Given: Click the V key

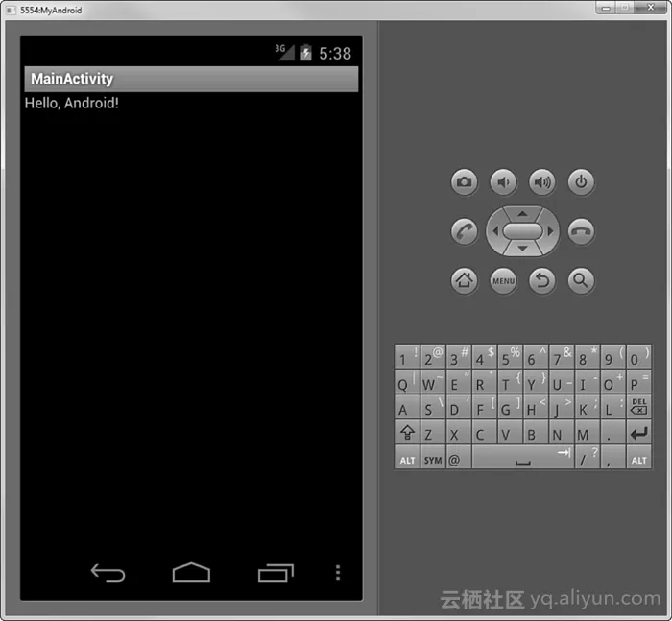Looking at the screenshot, I should tap(510, 433).
